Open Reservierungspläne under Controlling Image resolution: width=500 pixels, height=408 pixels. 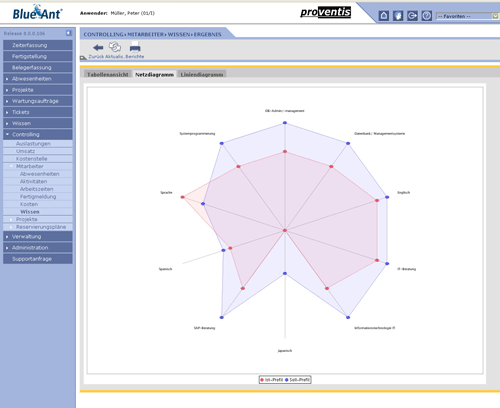click(x=38, y=227)
